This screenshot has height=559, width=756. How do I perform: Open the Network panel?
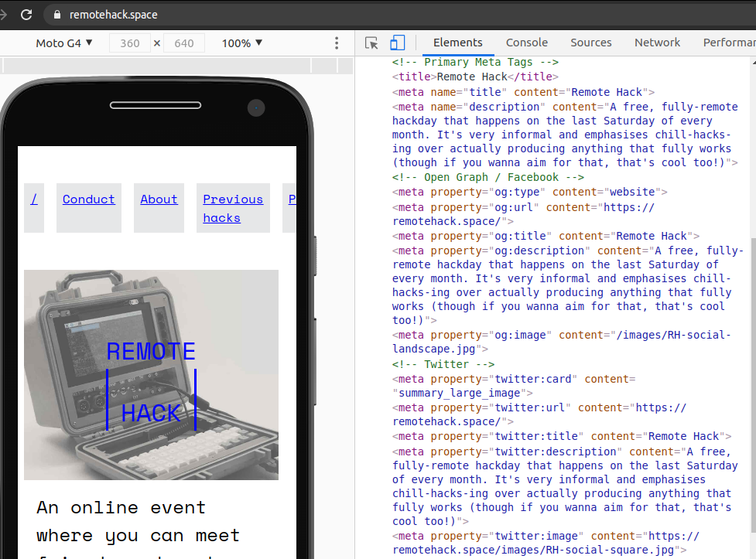657,43
